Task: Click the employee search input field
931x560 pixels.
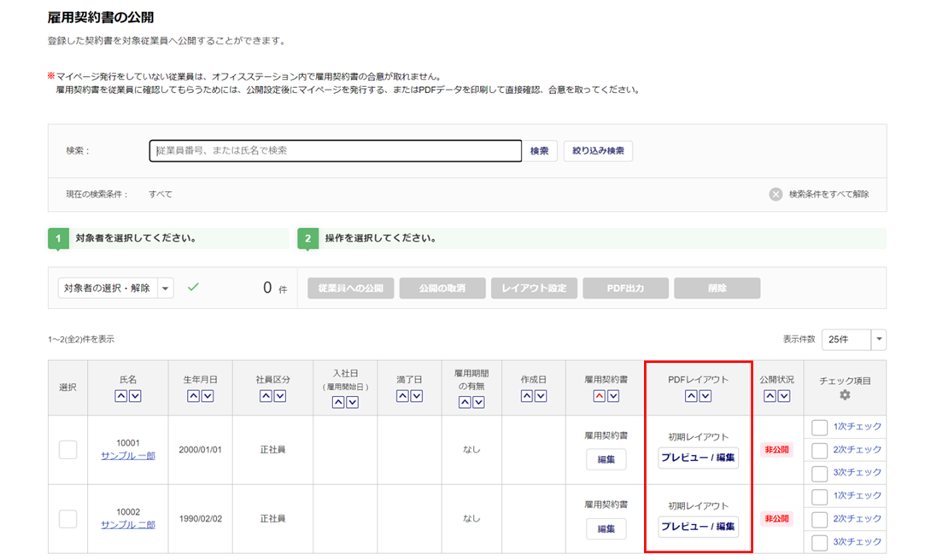Action: 335,151
